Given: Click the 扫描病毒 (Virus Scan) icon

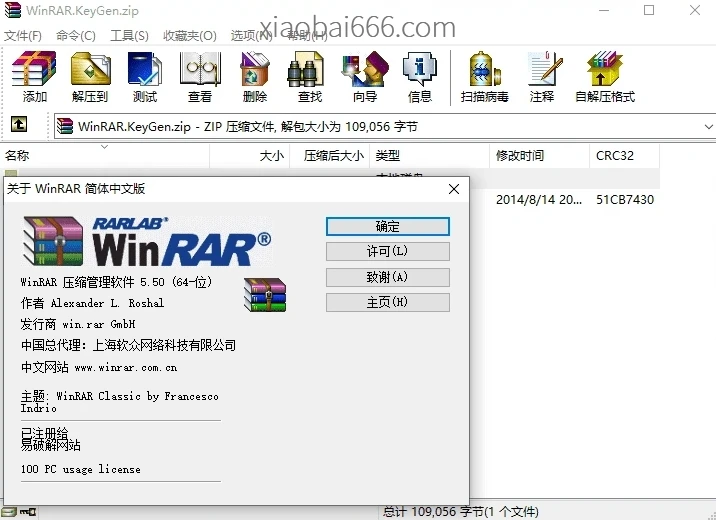Looking at the screenshot, I should coord(484,76).
